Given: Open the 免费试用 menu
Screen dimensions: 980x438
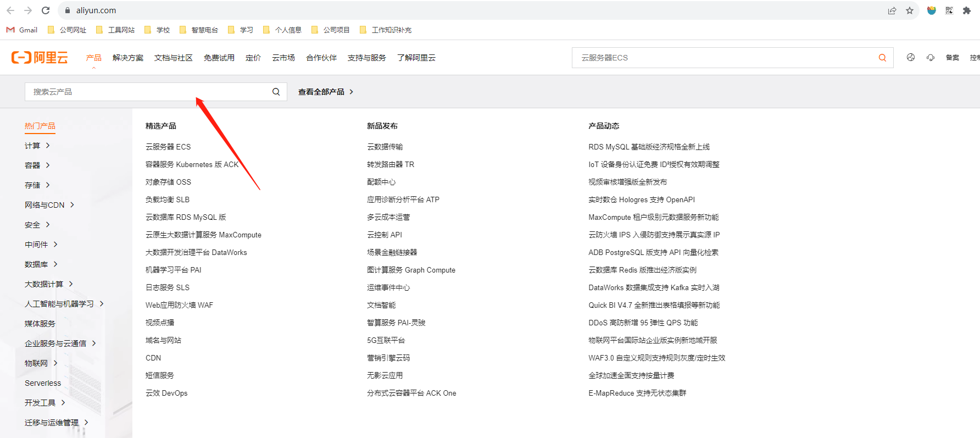Looking at the screenshot, I should pyautogui.click(x=219, y=58).
